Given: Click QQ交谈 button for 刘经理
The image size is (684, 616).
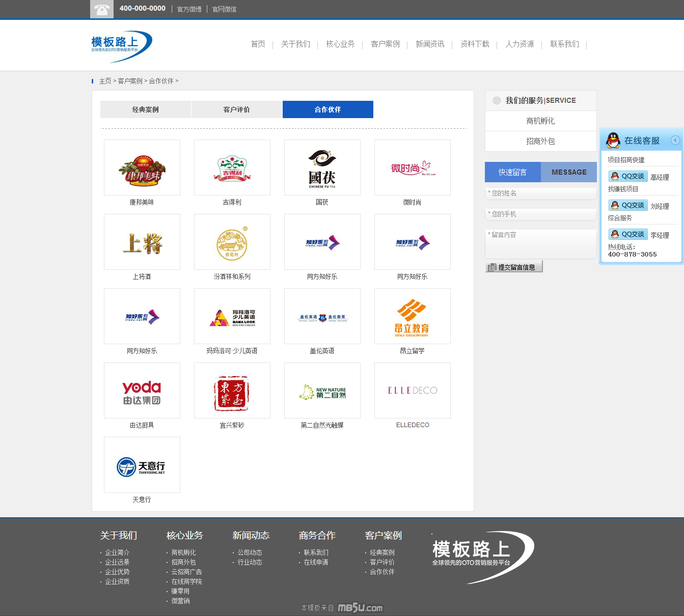Looking at the screenshot, I should pyautogui.click(x=628, y=205).
